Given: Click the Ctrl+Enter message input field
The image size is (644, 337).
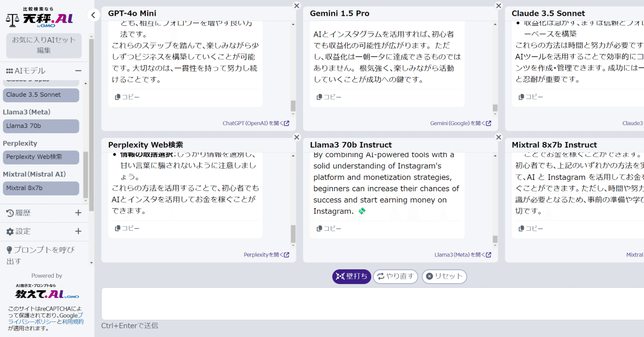Looking at the screenshot, I should click(368, 304).
